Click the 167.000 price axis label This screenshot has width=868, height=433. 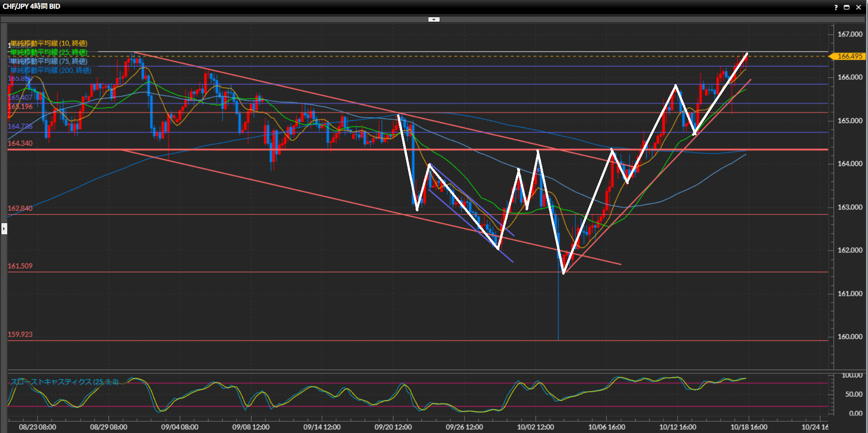click(849, 34)
